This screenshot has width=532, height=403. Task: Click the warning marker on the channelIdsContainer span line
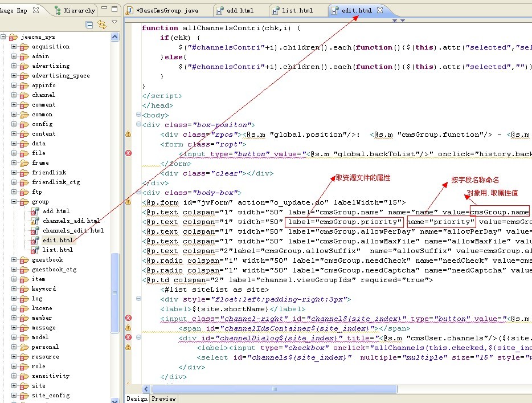click(x=128, y=328)
